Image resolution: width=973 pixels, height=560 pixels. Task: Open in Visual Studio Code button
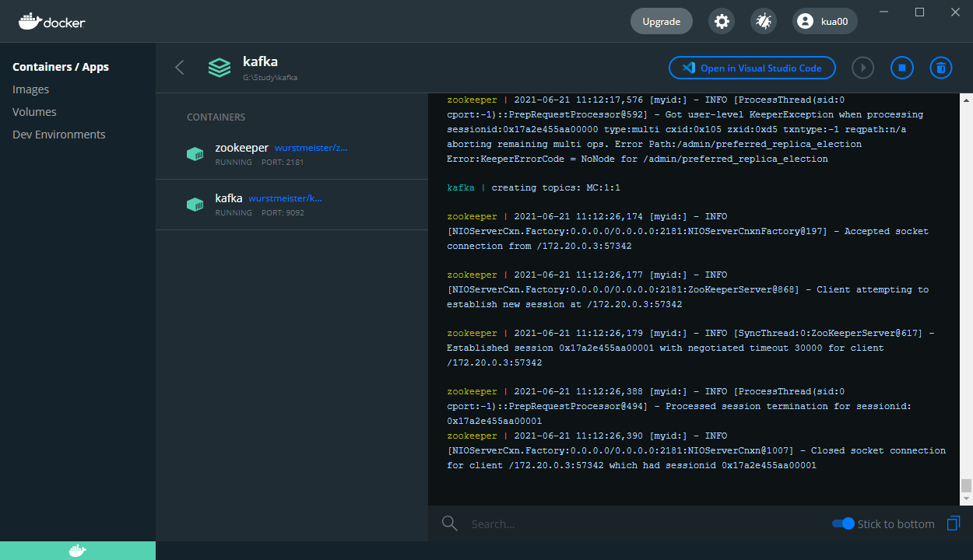tap(752, 68)
